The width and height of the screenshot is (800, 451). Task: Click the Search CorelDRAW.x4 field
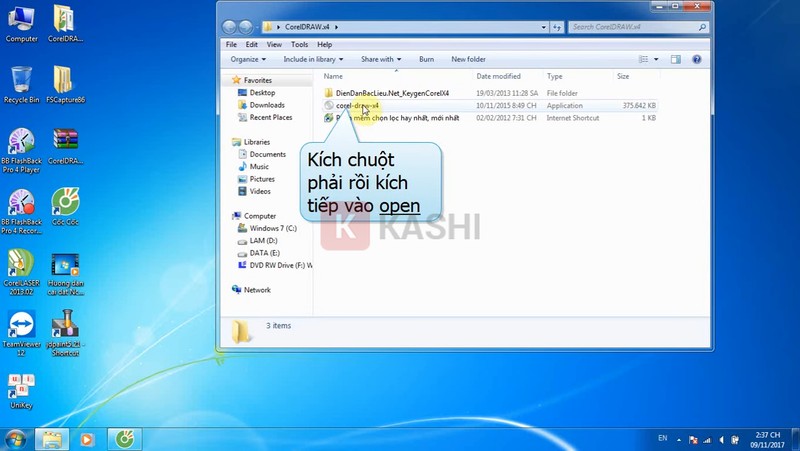(638, 27)
